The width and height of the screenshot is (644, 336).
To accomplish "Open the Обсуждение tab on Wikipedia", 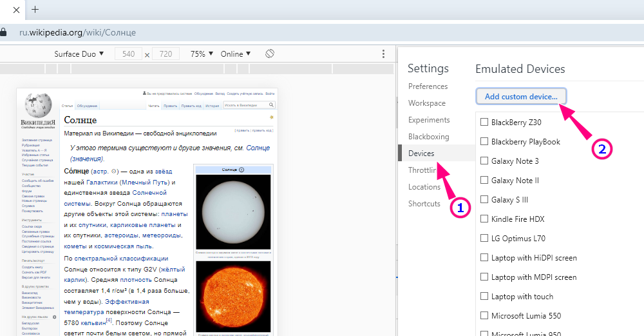I will 87,106.
